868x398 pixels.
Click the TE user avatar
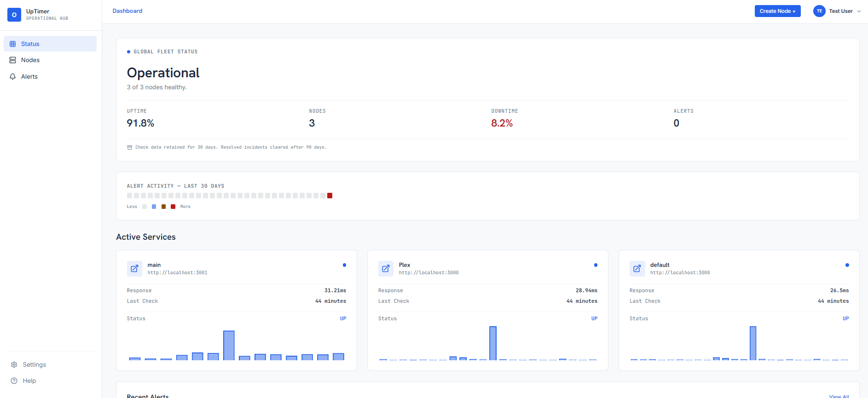[819, 11]
